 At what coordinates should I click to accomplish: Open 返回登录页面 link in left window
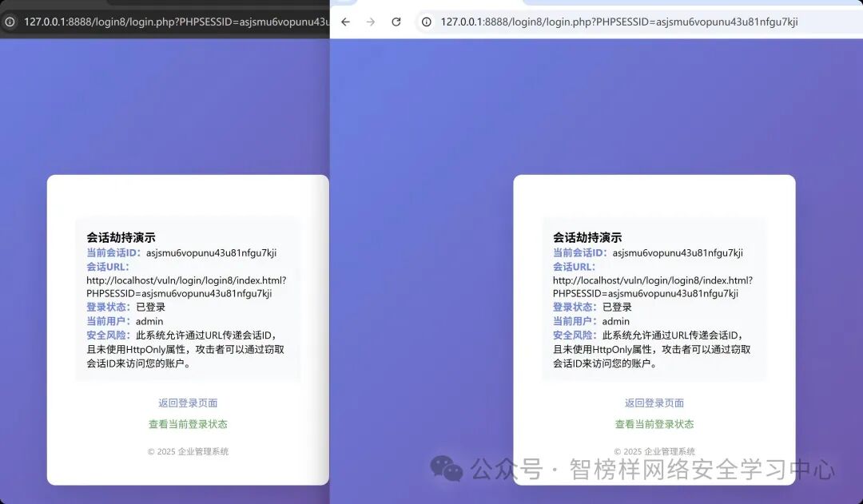pos(188,403)
